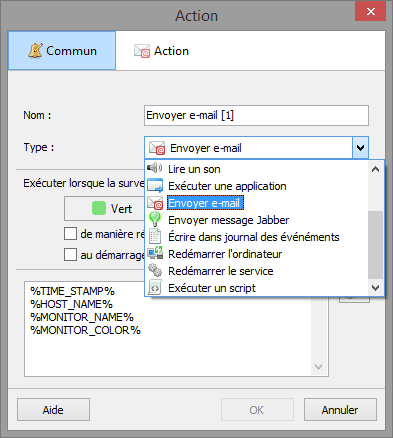Viewport: 393px width, 438px height.
Task: Tick the 'au démarrage' checkbox
Action: (70, 255)
